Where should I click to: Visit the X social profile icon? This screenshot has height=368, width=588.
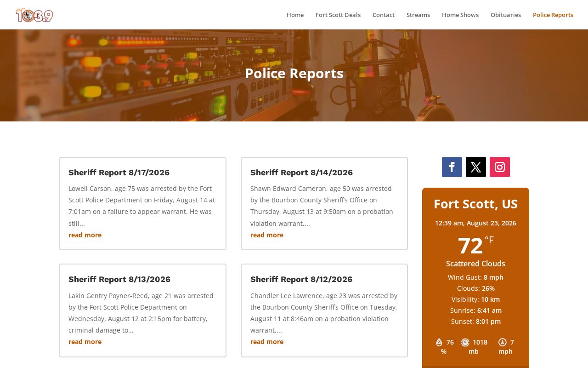(x=476, y=167)
